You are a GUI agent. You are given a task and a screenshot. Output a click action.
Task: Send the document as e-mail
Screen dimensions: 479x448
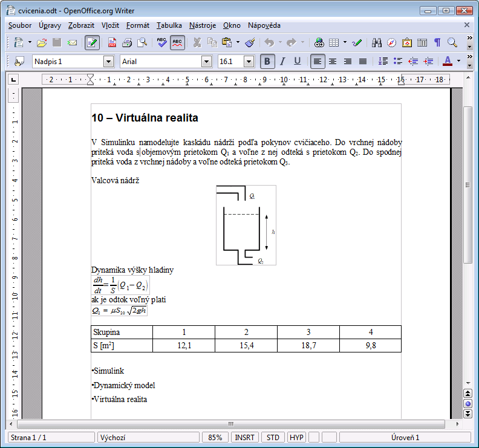(x=72, y=42)
